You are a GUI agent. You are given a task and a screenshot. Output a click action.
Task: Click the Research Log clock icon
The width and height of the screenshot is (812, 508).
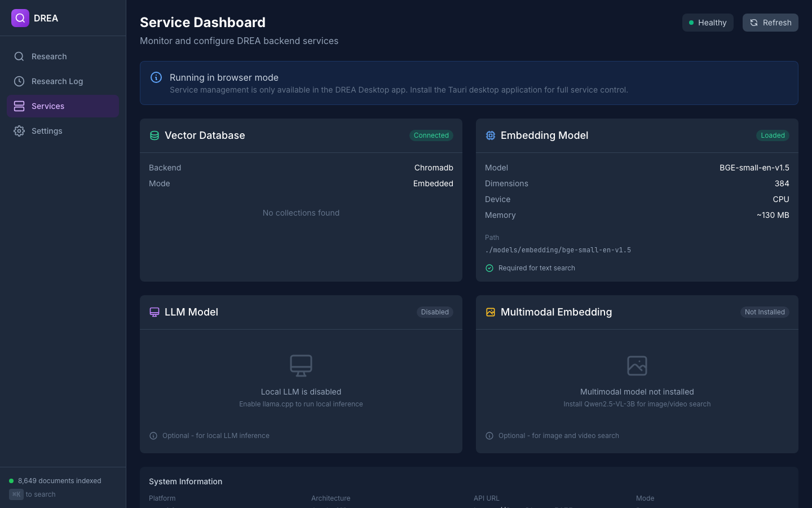pos(19,81)
